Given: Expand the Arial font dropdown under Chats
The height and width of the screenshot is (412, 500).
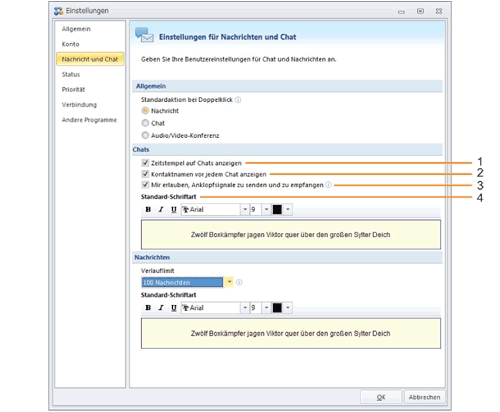Looking at the screenshot, I should pos(245,209).
